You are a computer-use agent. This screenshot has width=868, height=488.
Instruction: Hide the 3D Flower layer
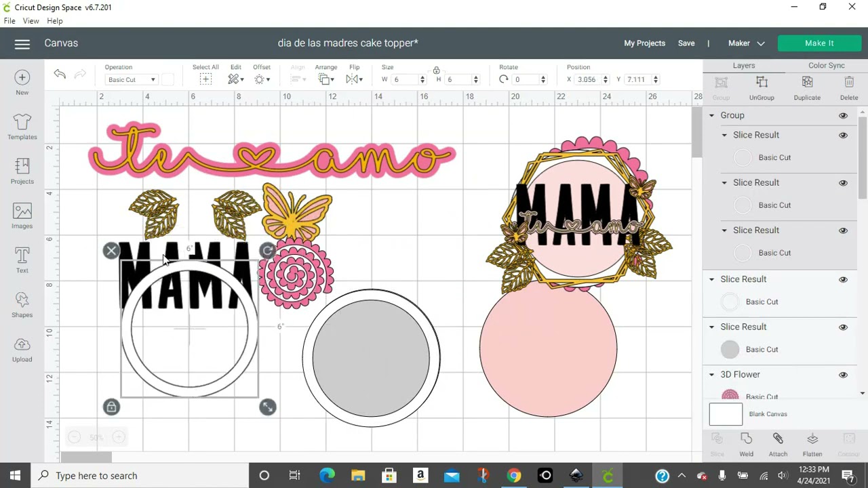[x=843, y=375]
